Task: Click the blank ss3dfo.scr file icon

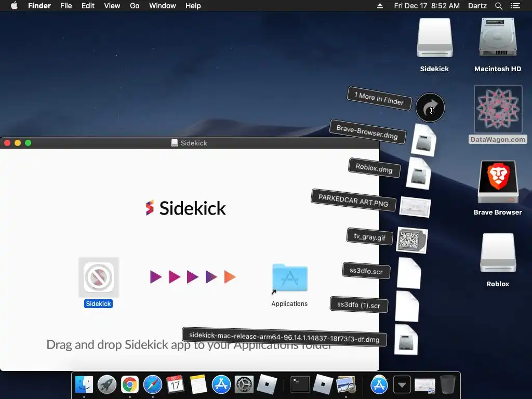Action: tap(409, 273)
